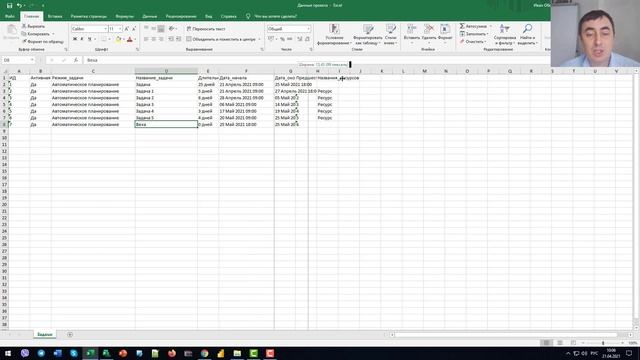
Task: Toggle bottom vertical alignment
Action: (x=161, y=29)
